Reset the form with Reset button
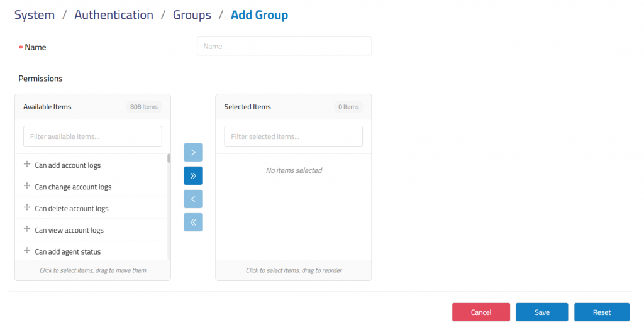Image resolution: width=644 pixels, height=325 pixels. 601,312
